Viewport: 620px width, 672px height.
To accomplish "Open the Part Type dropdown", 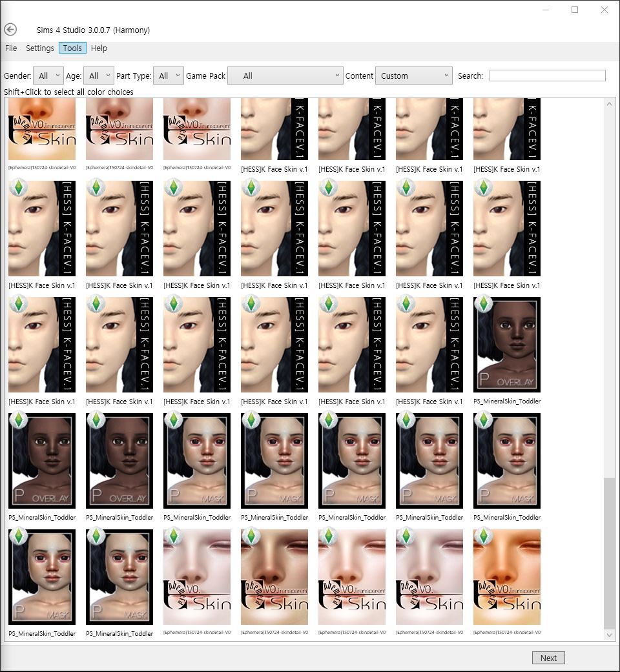I will (169, 76).
